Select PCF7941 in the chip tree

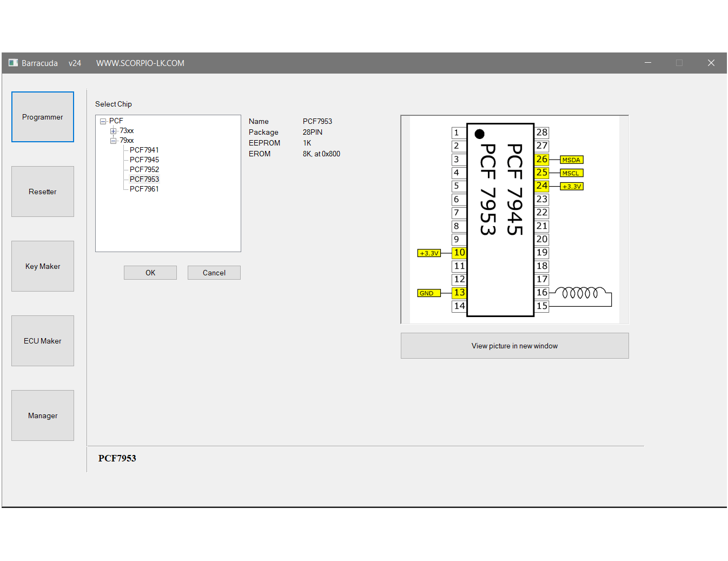144,150
